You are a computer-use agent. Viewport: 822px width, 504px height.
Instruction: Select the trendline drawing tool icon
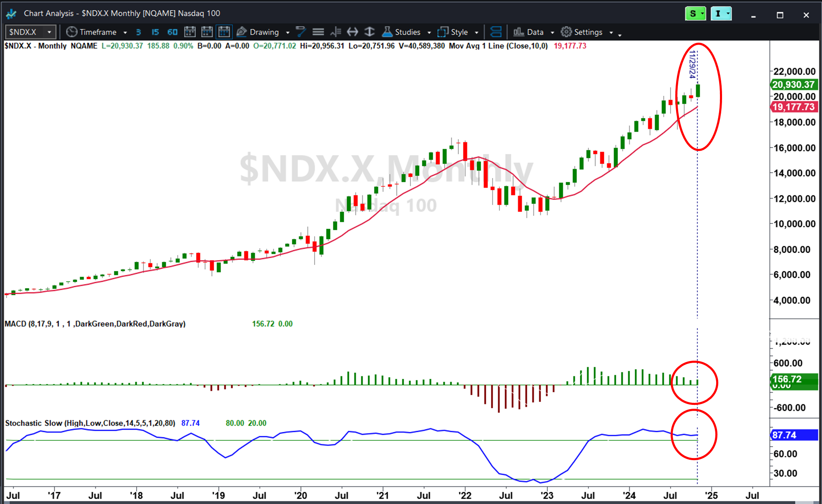[x=301, y=32]
